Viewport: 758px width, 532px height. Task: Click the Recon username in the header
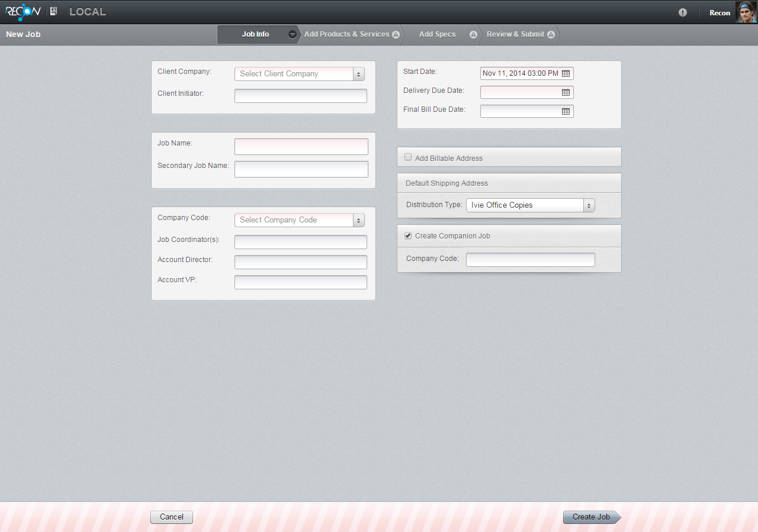click(720, 13)
